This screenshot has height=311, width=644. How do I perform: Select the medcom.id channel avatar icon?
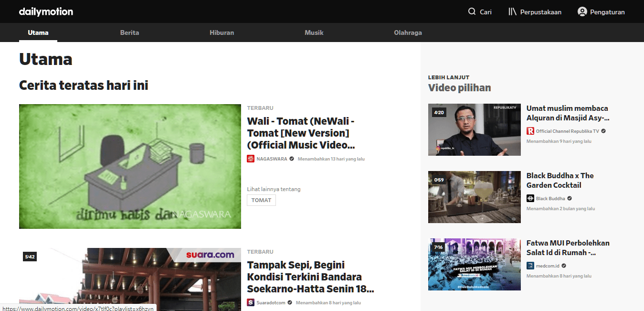coord(530,266)
